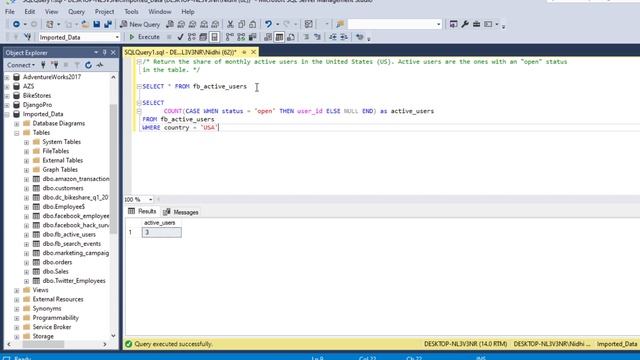Open the File menu
The height and width of the screenshot is (360, 640).
coord(10,11)
